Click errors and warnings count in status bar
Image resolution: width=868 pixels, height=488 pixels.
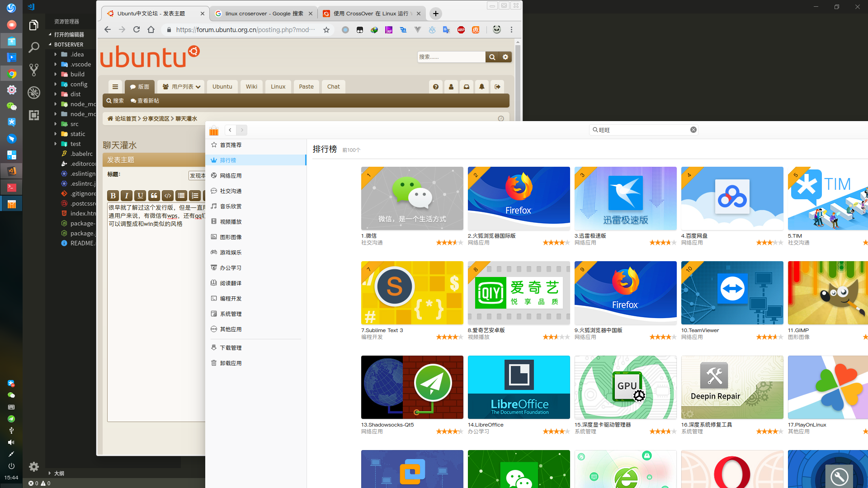(39, 483)
